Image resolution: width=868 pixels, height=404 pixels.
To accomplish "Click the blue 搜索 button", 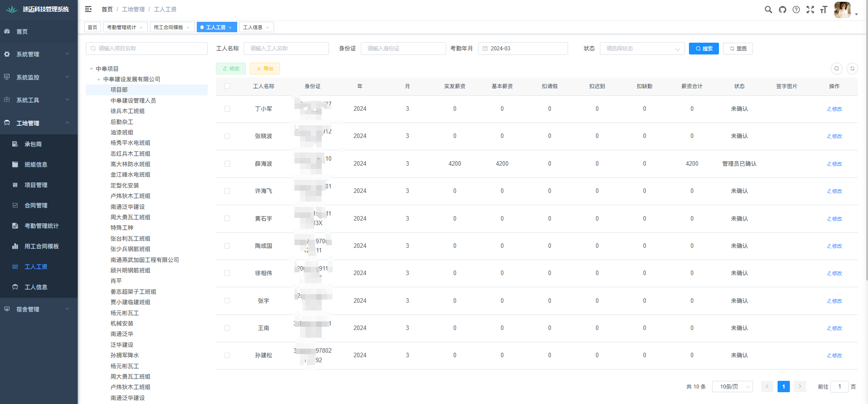I will pos(704,49).
